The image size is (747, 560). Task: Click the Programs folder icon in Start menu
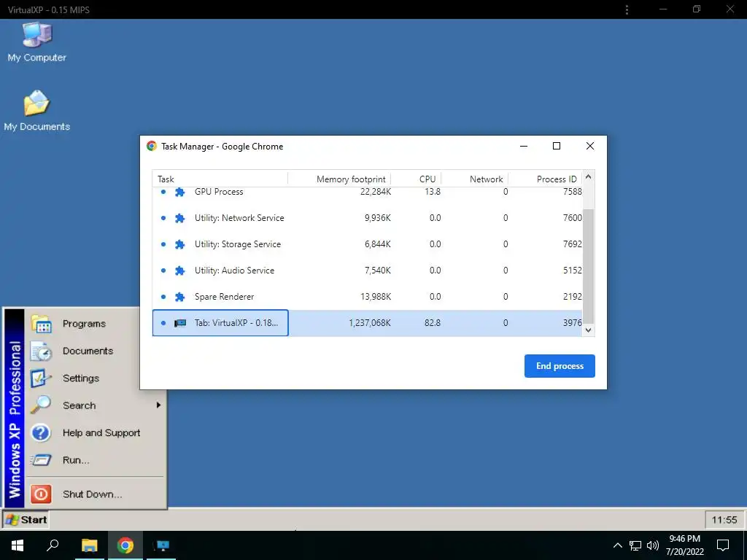41,324
